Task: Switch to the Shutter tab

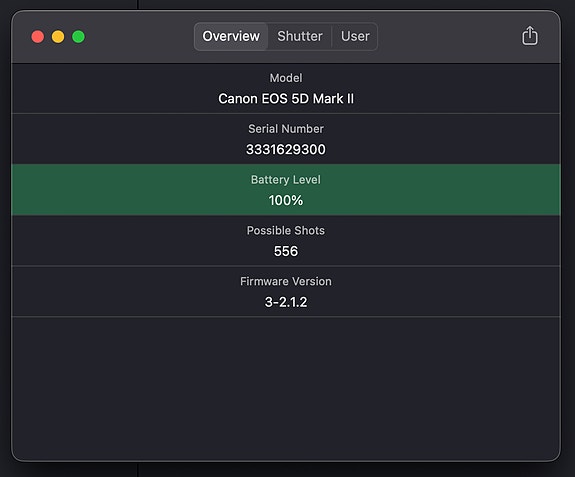Action: click(300, 36)
